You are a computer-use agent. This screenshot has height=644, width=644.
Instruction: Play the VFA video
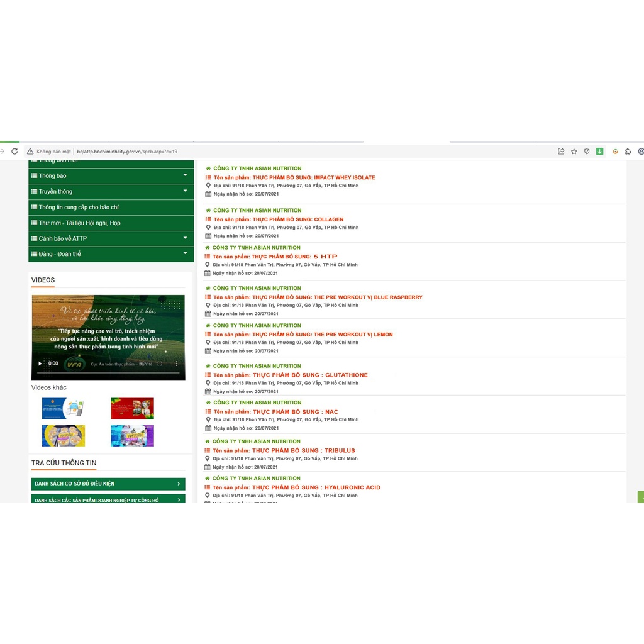(40, 364)
